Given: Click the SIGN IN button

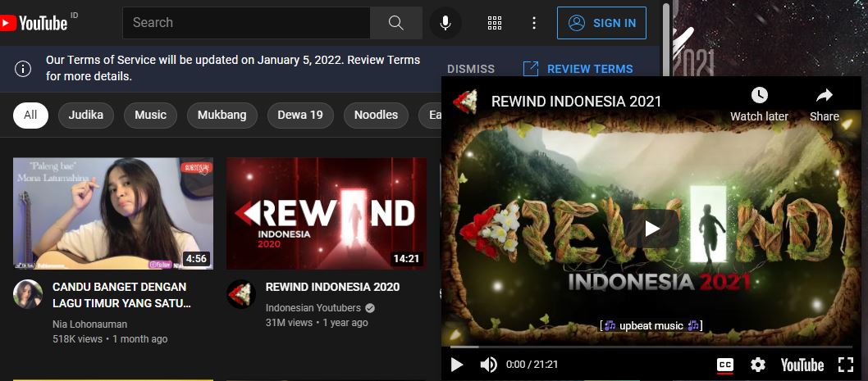Looking at the screenshot, I should pyautogui.click(x=601, y=23).
